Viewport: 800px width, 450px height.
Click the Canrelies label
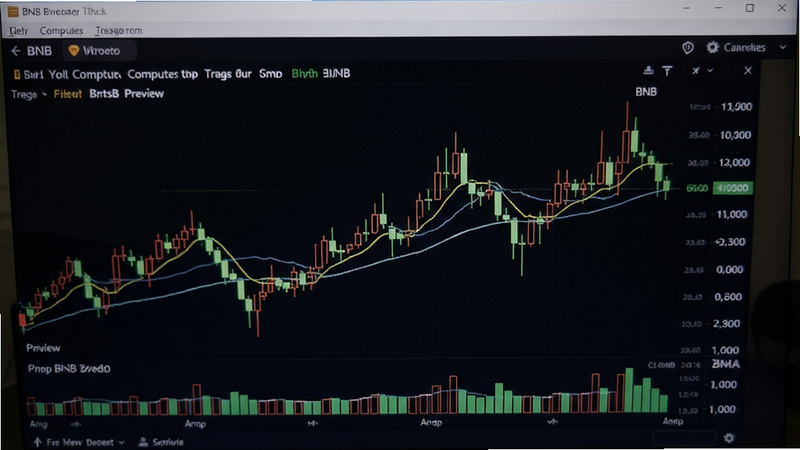(x=744, y=47)
